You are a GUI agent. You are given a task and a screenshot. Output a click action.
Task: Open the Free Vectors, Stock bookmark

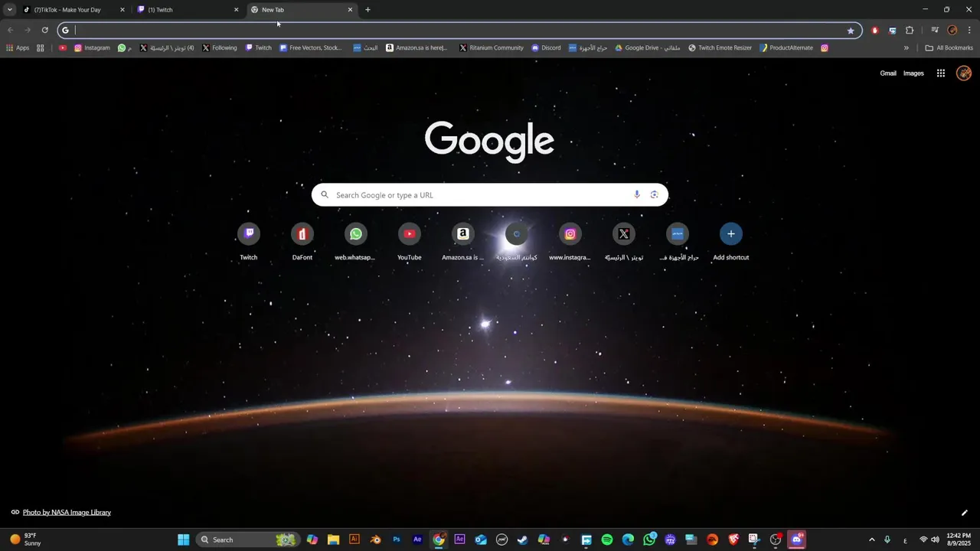(311, 47)
